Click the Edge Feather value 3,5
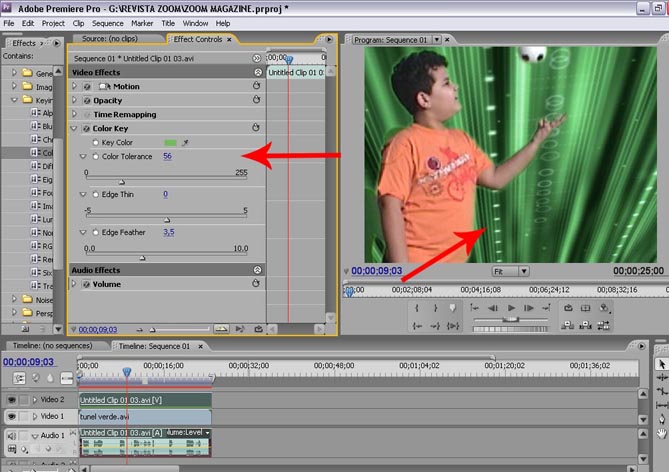The height and width of the screenshot is (472, 669). 169,232
